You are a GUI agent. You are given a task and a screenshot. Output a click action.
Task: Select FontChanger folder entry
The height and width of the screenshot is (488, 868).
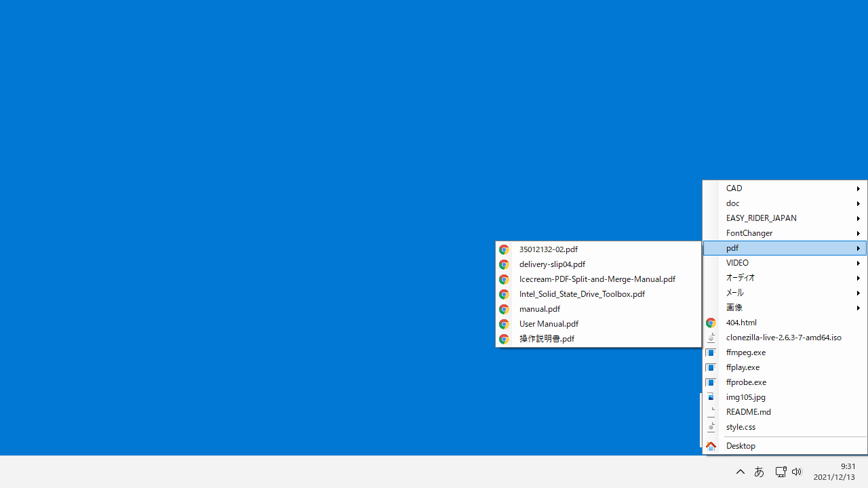click(x=785, y=233)
